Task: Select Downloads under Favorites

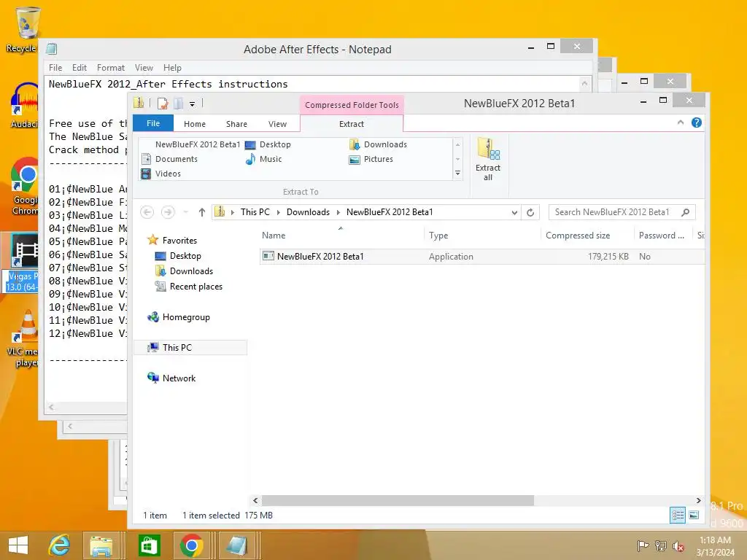Action: [184, 271]
